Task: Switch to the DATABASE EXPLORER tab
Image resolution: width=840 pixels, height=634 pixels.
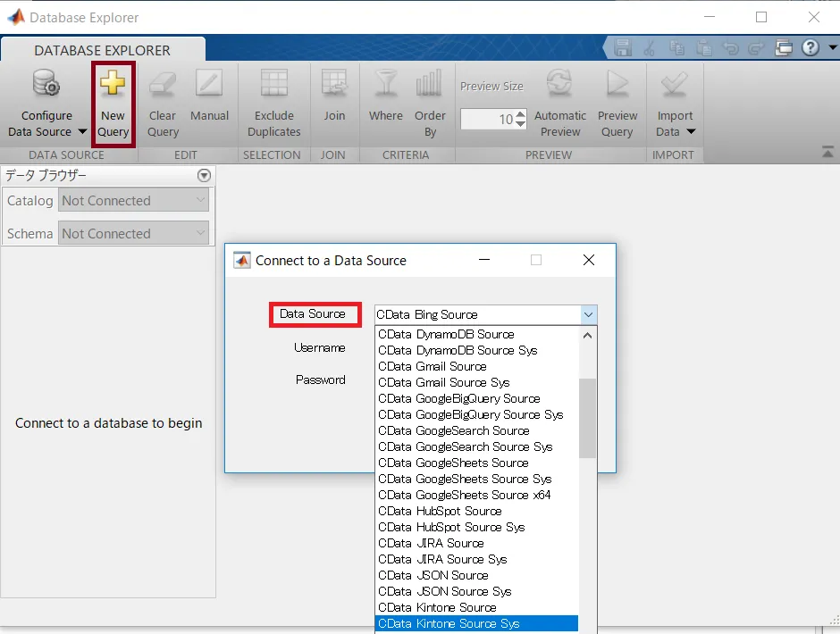Action: pyautogui.click(x=103, y=51)
